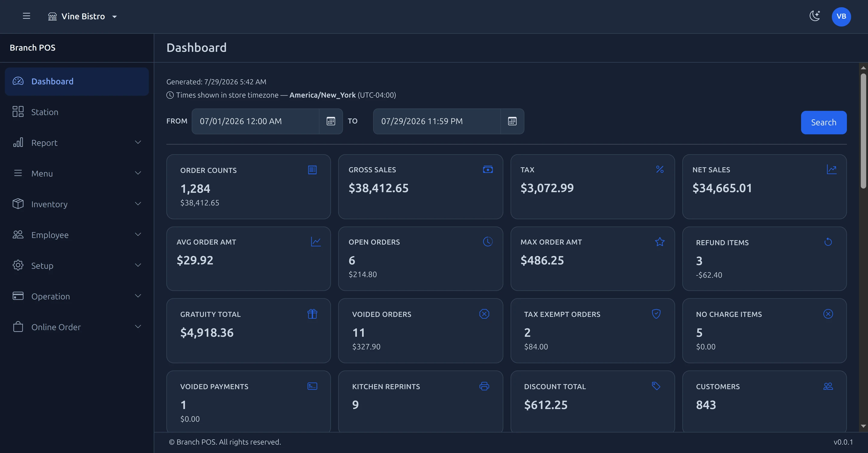Click the Online Order bag icon
Viewport: 868px width, 453px height.
tap(18, 327)
